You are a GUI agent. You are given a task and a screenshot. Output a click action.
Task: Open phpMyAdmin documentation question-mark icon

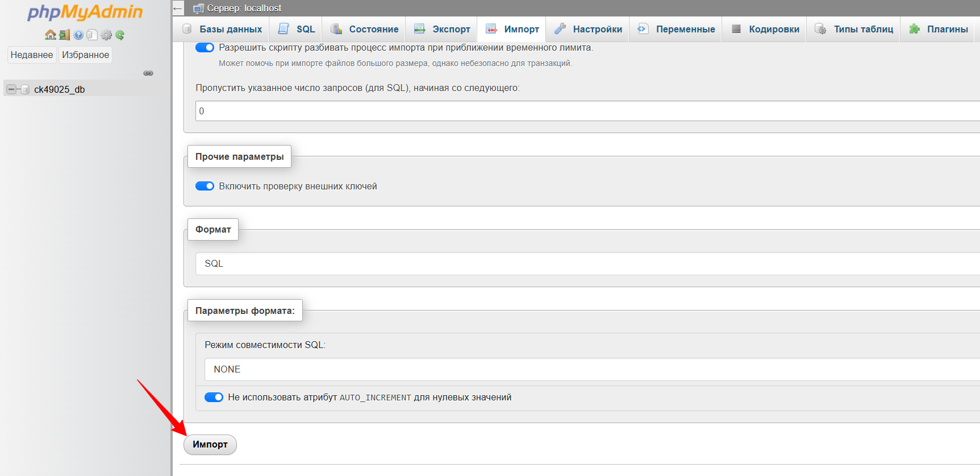78,35
